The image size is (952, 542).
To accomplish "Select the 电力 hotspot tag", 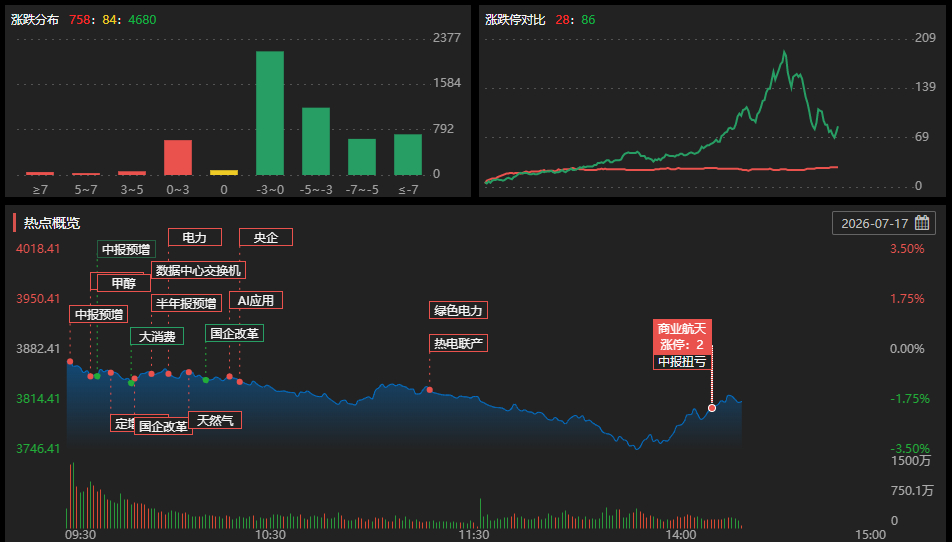I will [195, 237].
